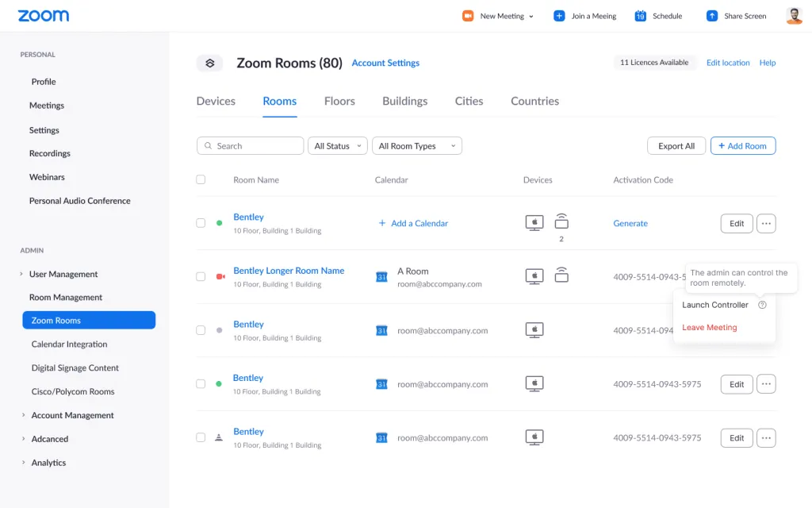Viewport: 812px width, 508px height.
Task: Click the computer icon in the last Bentley row
Action: pos(534,437)
